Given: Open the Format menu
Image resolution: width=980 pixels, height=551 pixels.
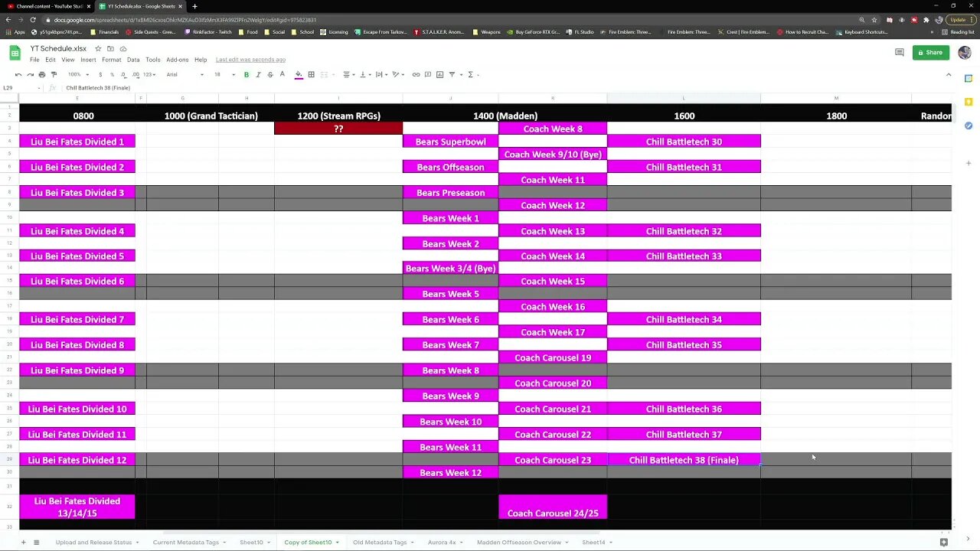Looking at the screenshot, I should 111,60.
